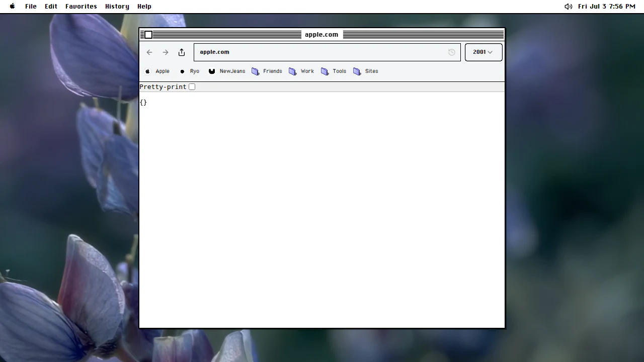Click the {} JSON text

click(143, 103)
